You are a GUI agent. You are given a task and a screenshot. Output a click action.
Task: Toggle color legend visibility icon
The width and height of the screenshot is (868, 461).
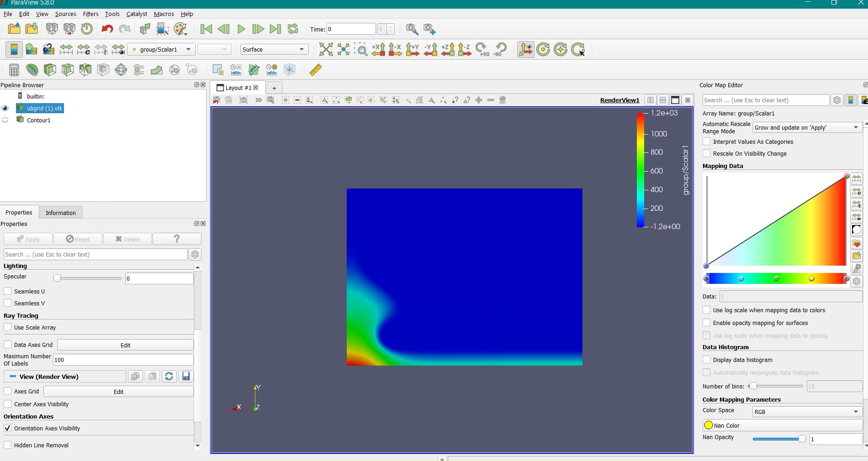tap(14, 49)
